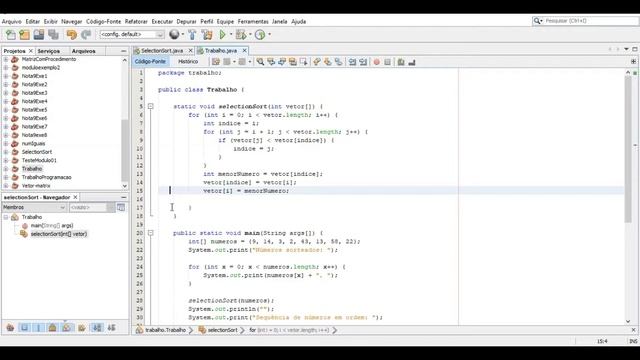Toggle Show Inherited Members filter in Navegador
Image resolution: width=640 pixels, height=360 pixels.
[10, 327]
